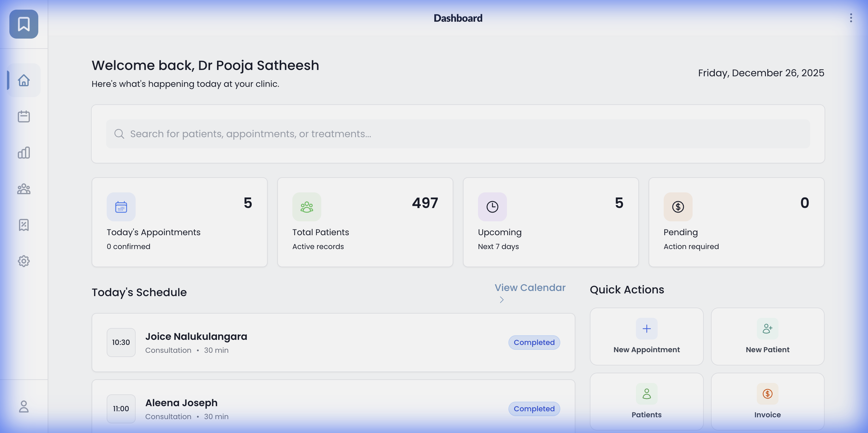Open the settings gear sidebar icon
The height and width of the screenshot is (433, 868).
coord(24,261)
